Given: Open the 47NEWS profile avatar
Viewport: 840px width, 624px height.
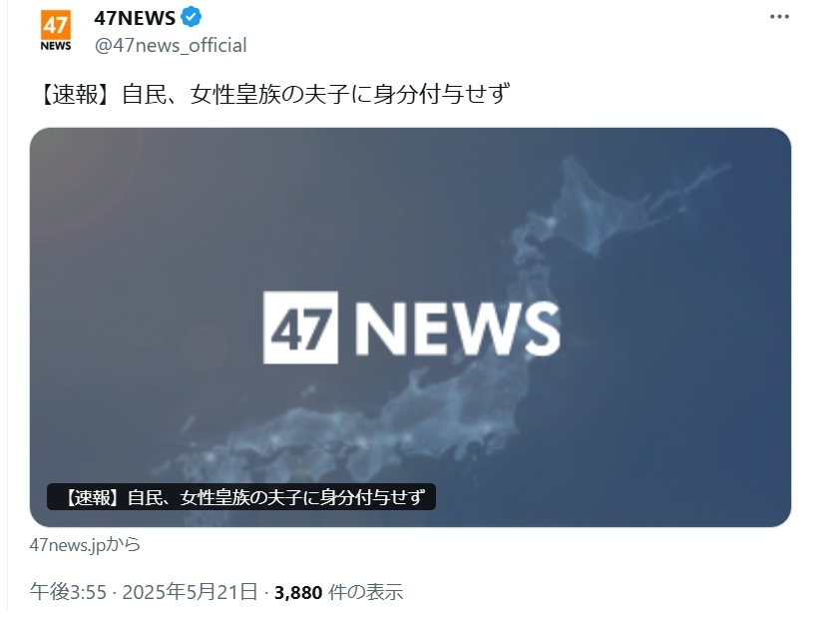Looking at the screenshot, I should 56,31.
